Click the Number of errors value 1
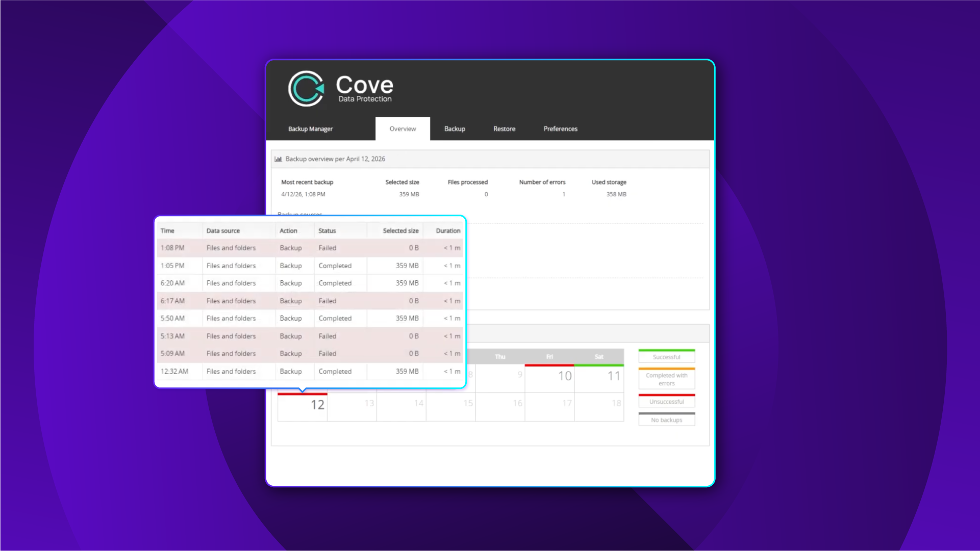 coord(564,194)
